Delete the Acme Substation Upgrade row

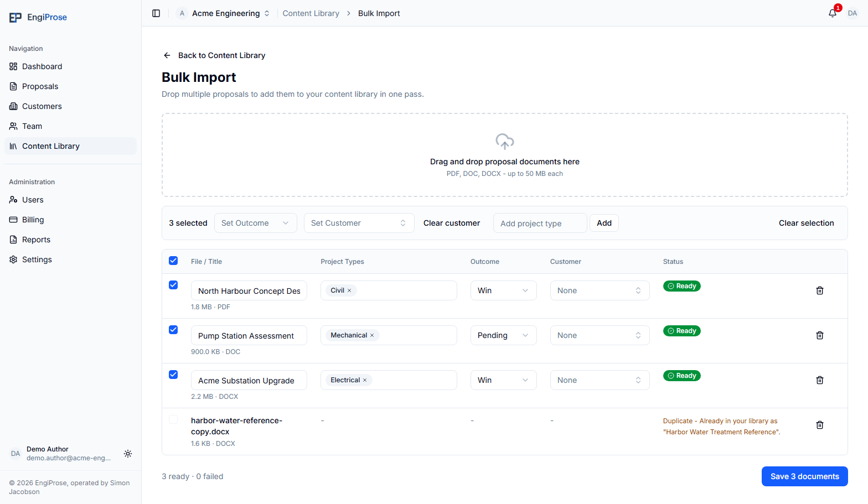[820, 380]
